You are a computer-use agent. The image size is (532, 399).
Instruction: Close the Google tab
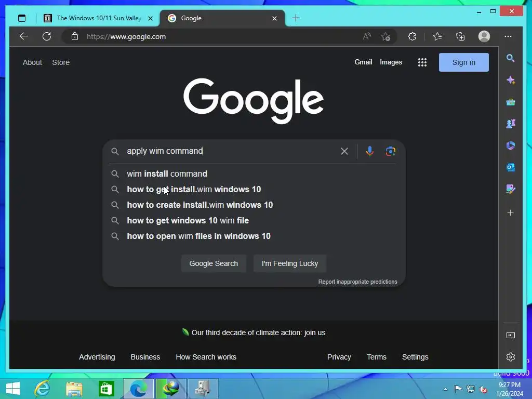[274, 18]
